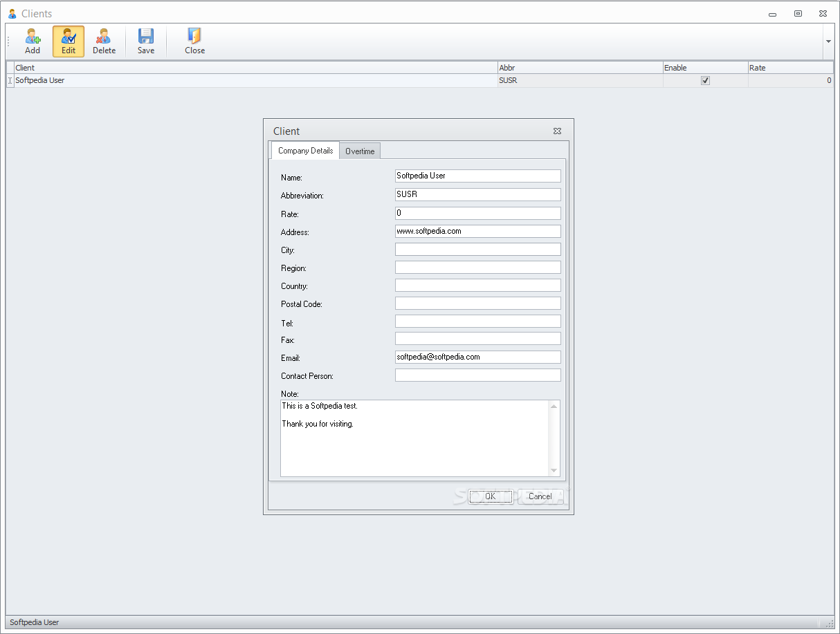Open the toolbar overflow dropdown arrow

coord(828,41)
